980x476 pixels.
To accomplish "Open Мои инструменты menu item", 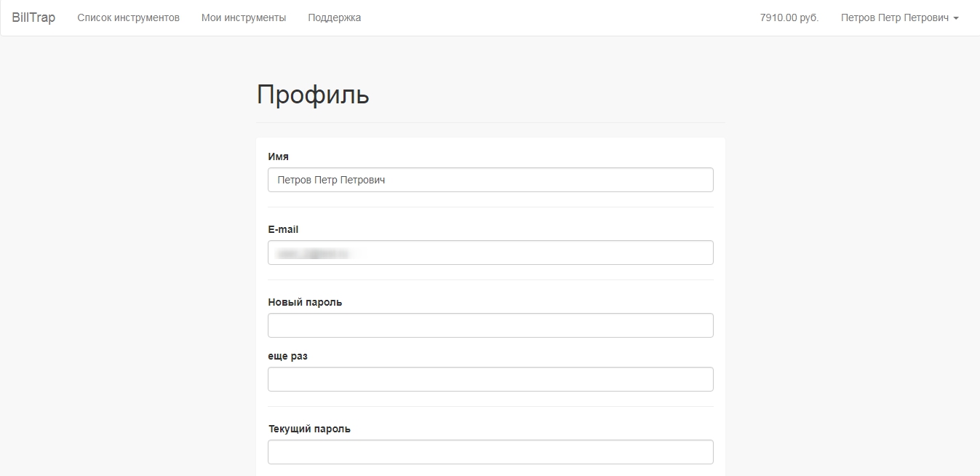I will pos(244,17).
